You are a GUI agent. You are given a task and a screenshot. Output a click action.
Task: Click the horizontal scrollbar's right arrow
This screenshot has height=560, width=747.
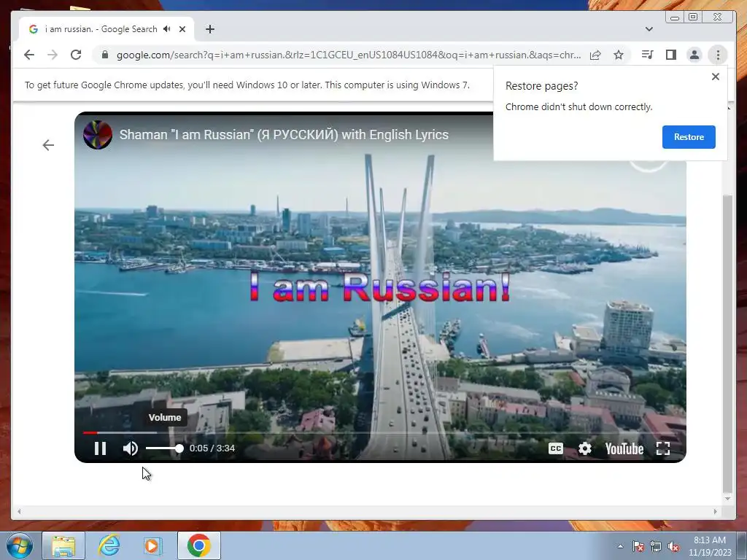715,511
